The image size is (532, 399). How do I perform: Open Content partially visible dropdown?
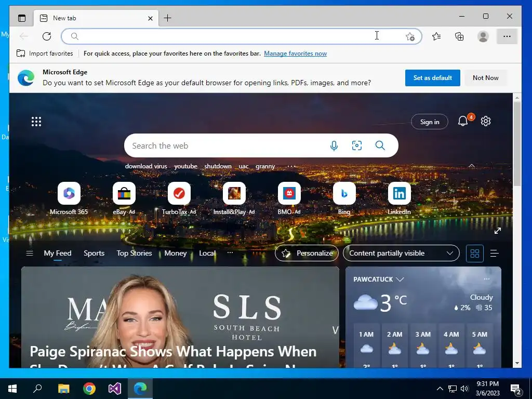pyautogui.click(x=401, y=253)
